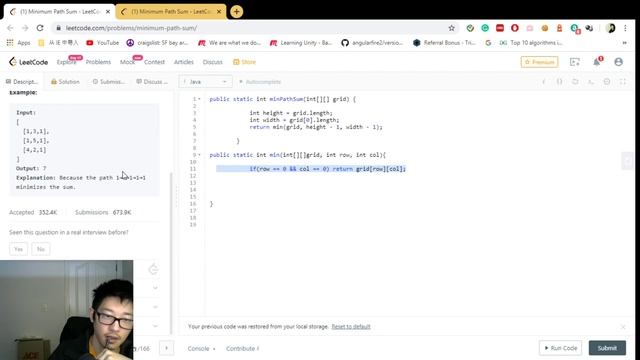Screen dimensions: 640x360
Task: Go forward in browser history
Action: click(25, 28)
